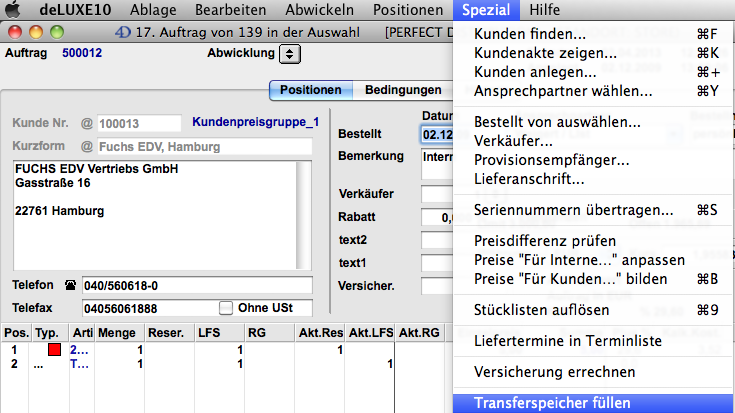Click Stücklisten auflösen menu item
The width and height of the screenshot is (735, 413).
point(540,310)
